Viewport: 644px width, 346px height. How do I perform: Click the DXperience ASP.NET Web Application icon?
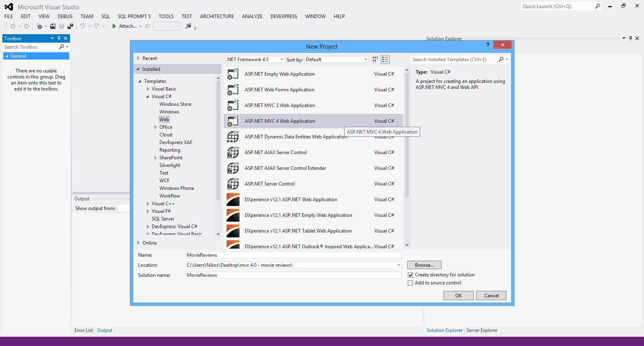233,200
